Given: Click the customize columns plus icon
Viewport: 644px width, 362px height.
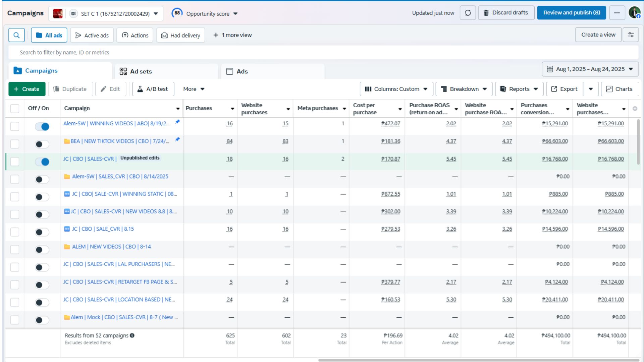Looking at the screenshot, I should pos(635,109).
